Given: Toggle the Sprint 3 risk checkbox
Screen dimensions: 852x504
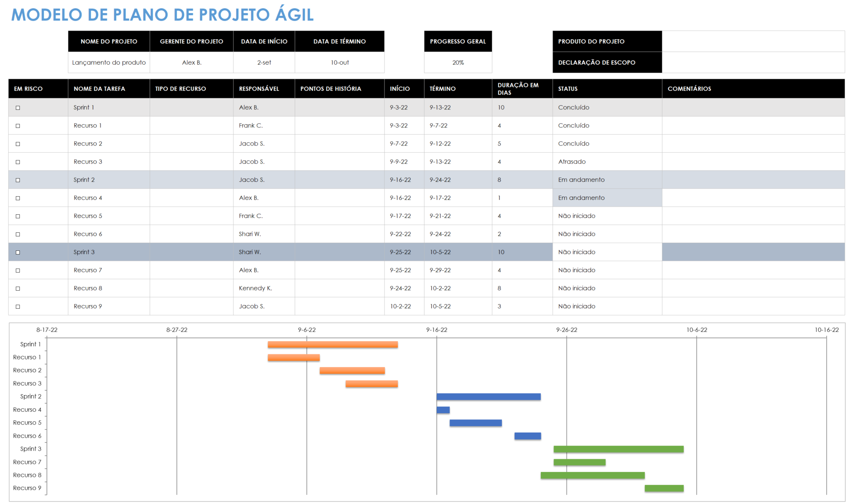Looking at the screenshot, I should 18,252.
